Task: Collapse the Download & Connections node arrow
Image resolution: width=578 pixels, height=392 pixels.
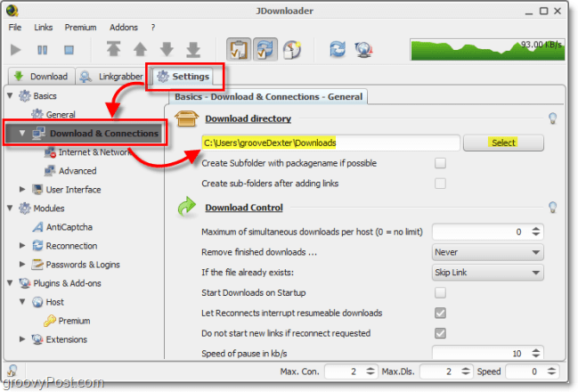Action: coord(22,133)
